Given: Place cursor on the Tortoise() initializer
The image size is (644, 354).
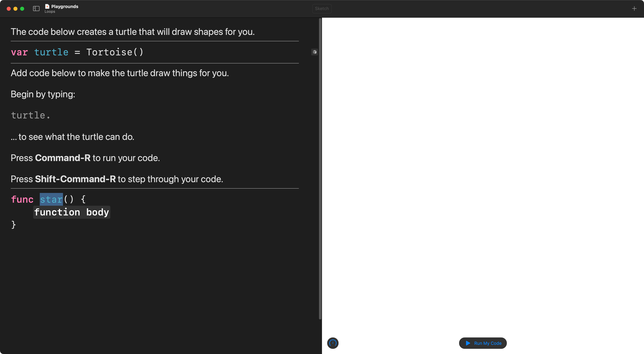Looking at the screenshot, I should [x=115, y=52].
